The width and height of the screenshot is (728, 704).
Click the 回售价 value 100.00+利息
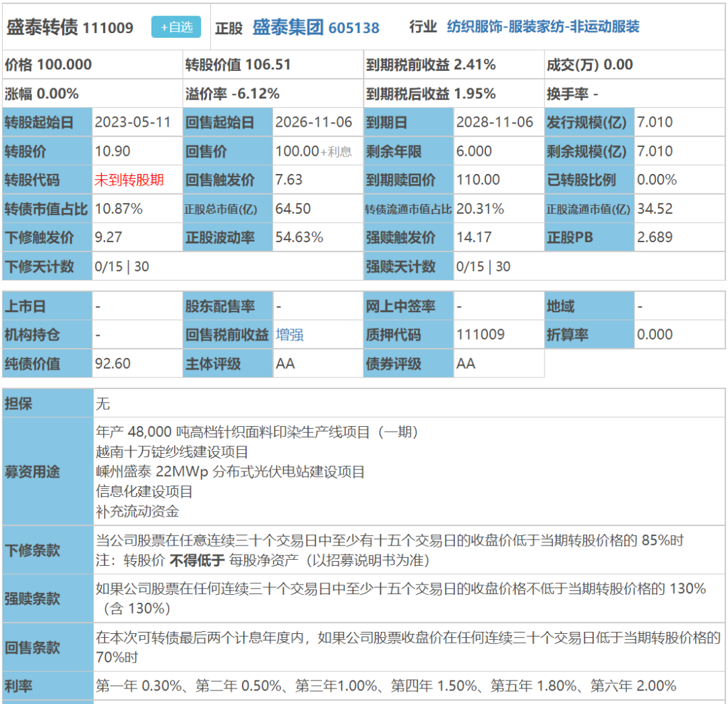click(x=313, y=152)
